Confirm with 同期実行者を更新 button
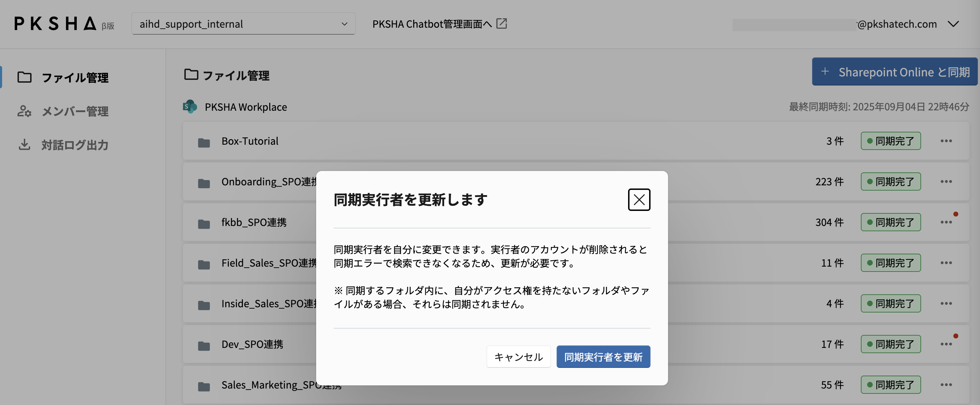 603,357
